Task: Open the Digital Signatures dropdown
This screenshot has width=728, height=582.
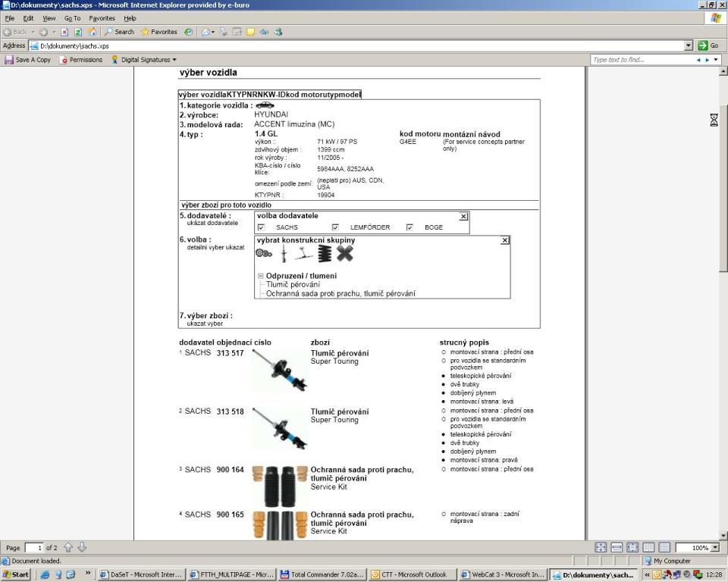Action: tap(144, 60)
